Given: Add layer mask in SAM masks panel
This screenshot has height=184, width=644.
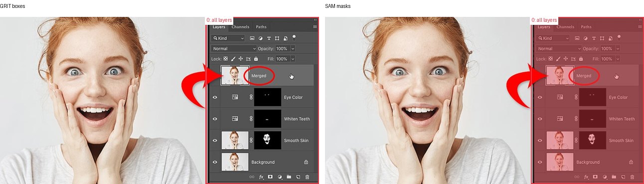Looking at the screenshot, I should pos(595,177).
